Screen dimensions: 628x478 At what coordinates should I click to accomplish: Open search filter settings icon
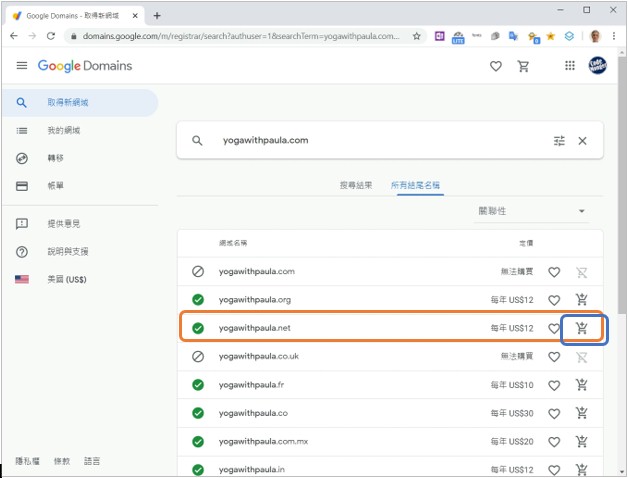coord(559,141)
